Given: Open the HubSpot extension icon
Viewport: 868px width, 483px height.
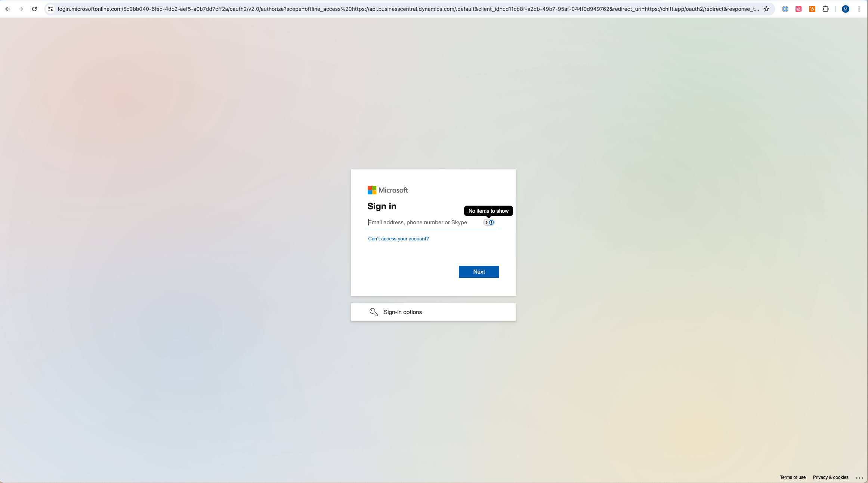Looking at the screenshot, I should 812,9.
